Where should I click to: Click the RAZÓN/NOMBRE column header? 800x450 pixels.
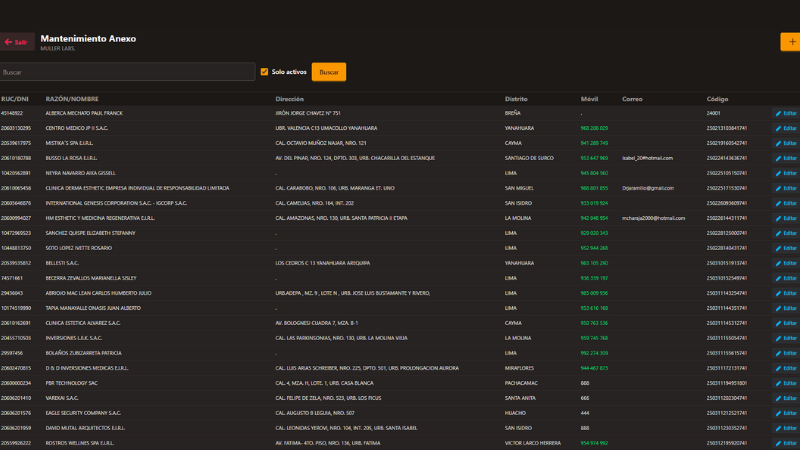tap(72, 99)
